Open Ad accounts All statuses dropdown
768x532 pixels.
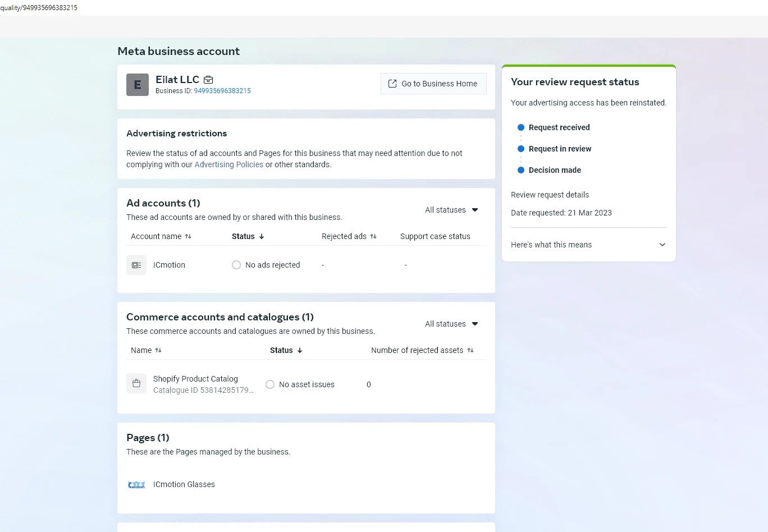452,210
